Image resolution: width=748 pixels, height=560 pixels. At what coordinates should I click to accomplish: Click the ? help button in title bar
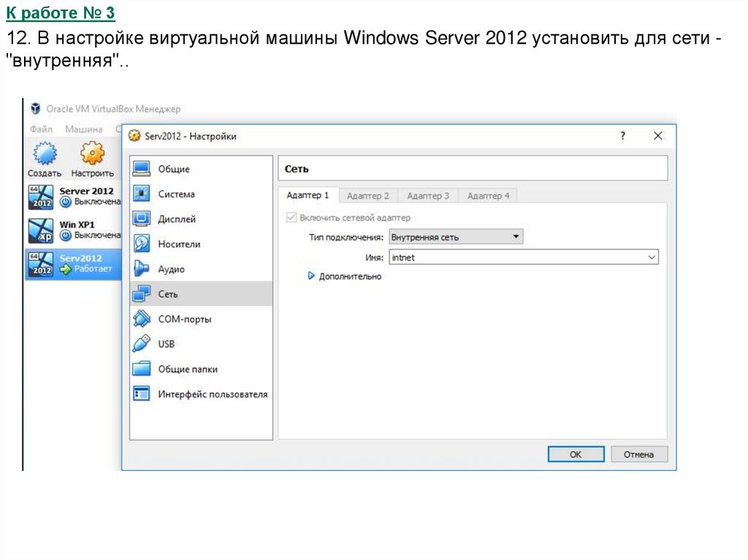click(622, 136)
